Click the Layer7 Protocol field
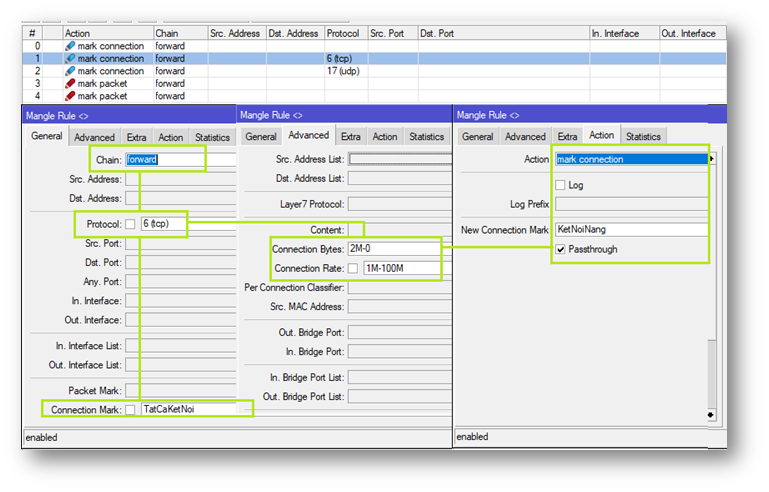Image resolution: width=769 pixels, height=492 pixels. tap(400, 204)
